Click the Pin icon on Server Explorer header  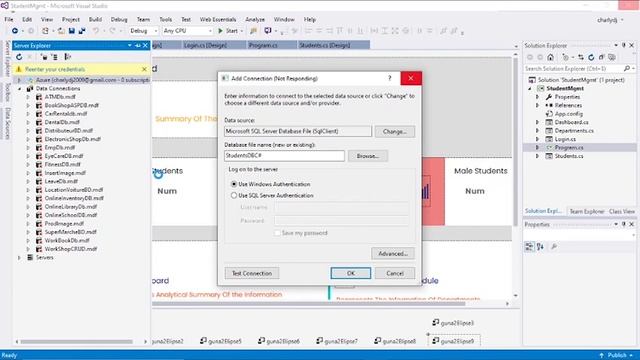[x=138, y=45]
